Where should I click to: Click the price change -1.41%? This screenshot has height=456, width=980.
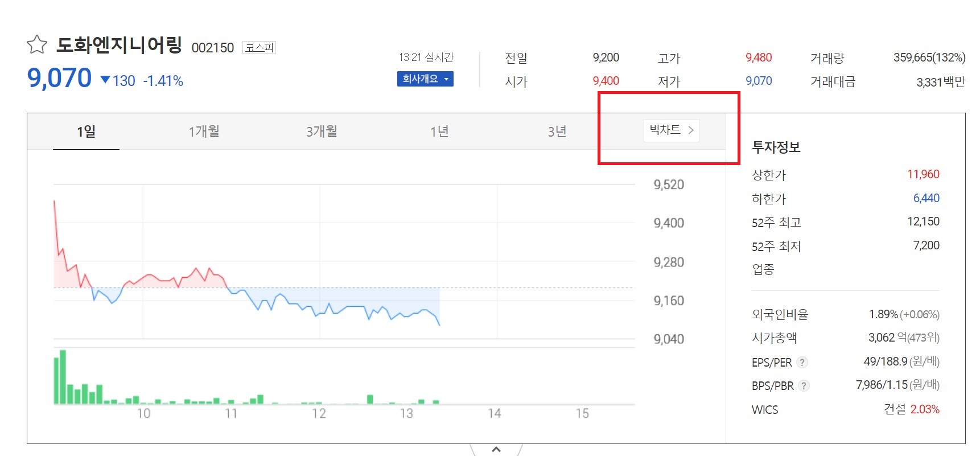[163, 81]
